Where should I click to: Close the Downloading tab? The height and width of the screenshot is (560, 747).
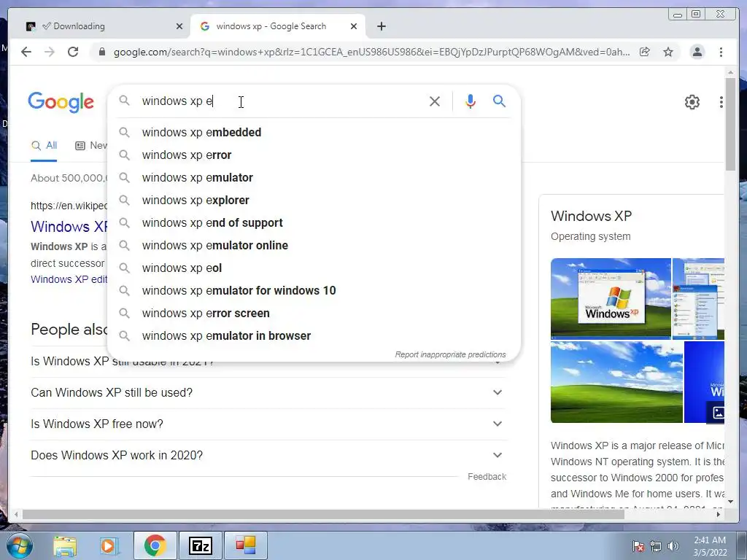pyautogui.click(x=179, y=26)
